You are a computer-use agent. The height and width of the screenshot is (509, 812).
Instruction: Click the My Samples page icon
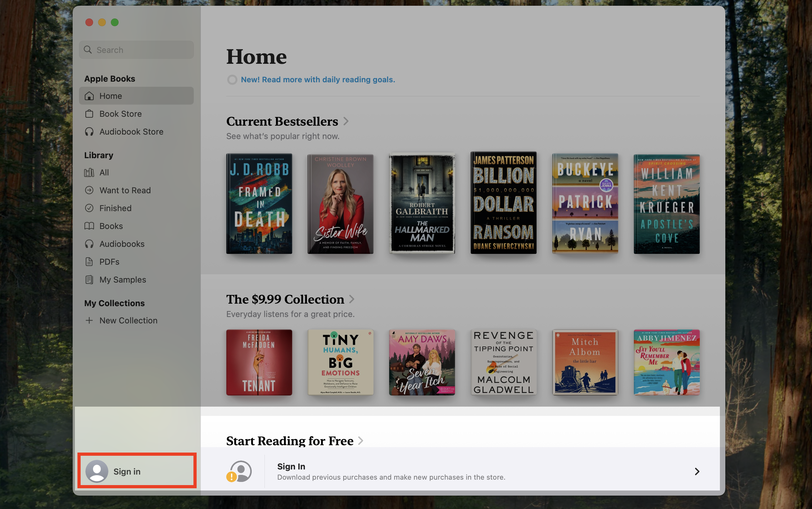(x=89, y=279)
